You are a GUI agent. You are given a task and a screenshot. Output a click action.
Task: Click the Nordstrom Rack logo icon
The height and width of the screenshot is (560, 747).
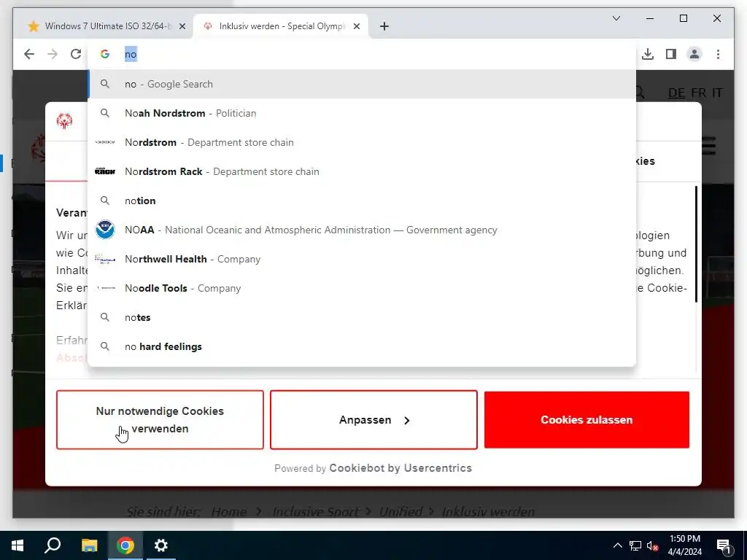pyautogui.click(x=105, y=171)
